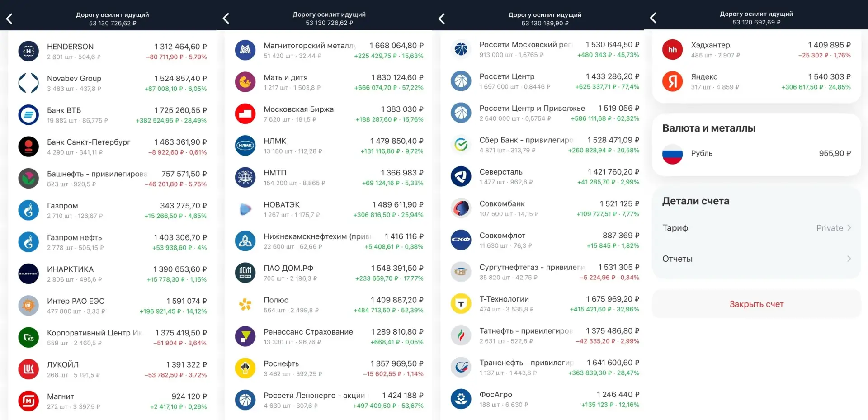Tap the Детали счета heading
868x420 pixels.
(x=696, y=201)
